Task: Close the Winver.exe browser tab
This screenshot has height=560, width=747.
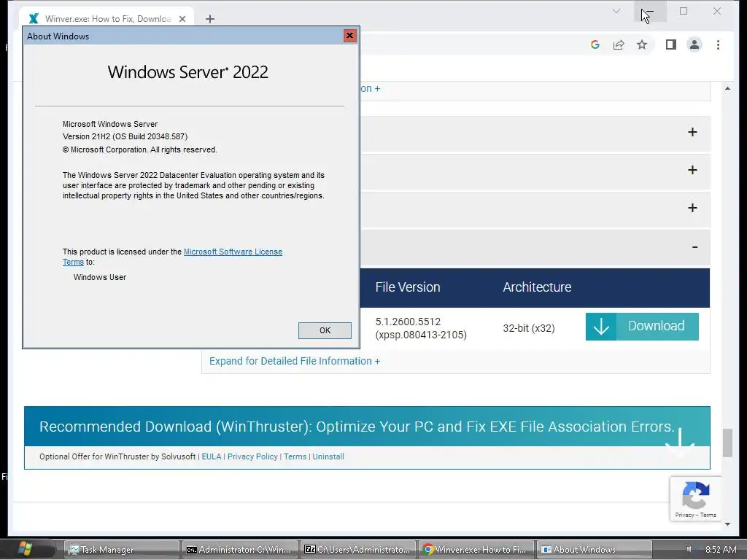Action: [182, 19]
